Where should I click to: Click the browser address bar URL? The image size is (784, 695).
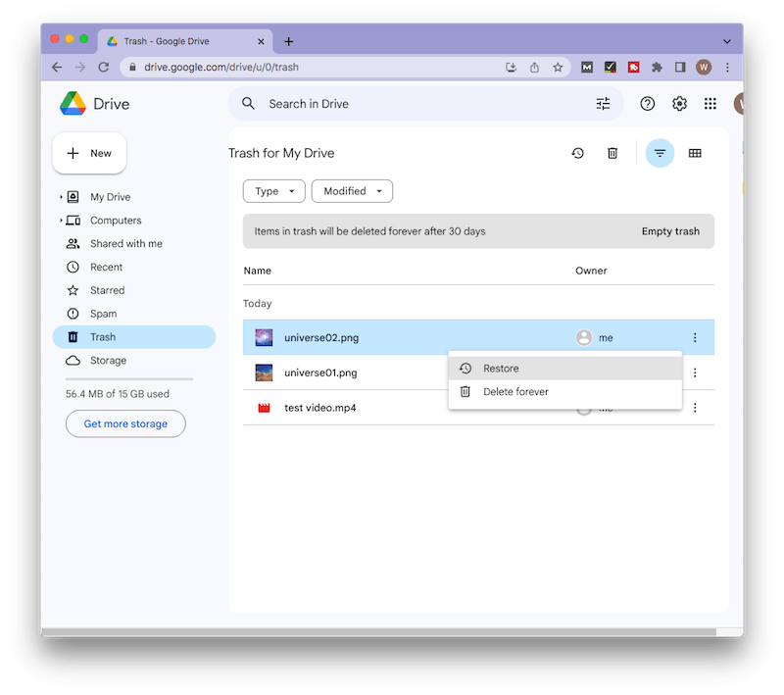coord(221,67)
